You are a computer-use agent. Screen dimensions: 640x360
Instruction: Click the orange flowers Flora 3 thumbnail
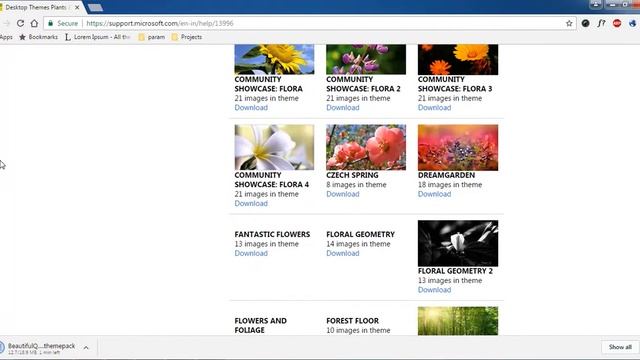[458, 59]
